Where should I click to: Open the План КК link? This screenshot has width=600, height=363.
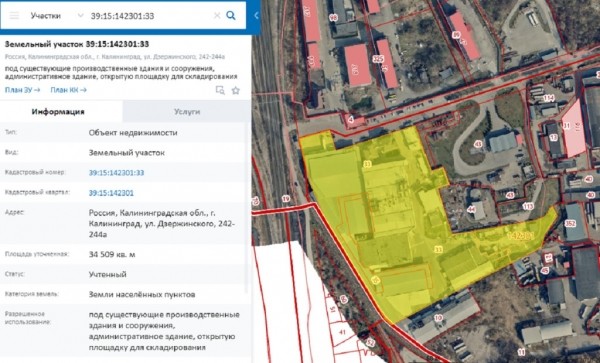(68, 90)
